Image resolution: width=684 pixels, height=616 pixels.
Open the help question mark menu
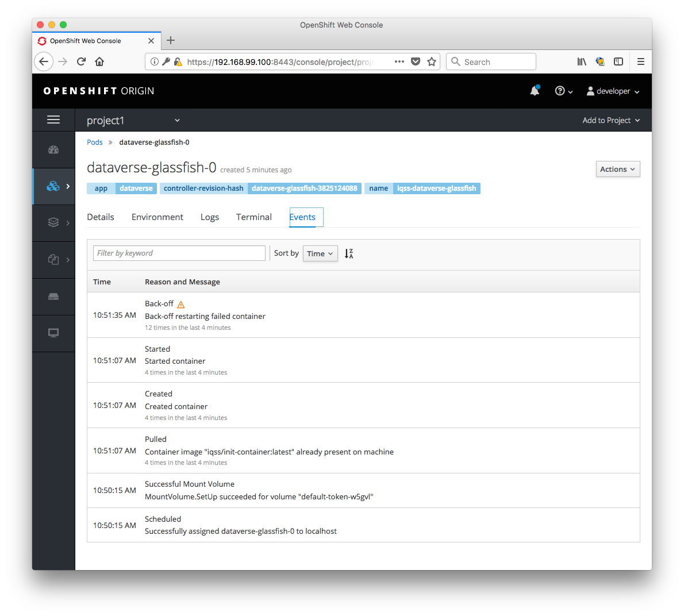[563, 91]
